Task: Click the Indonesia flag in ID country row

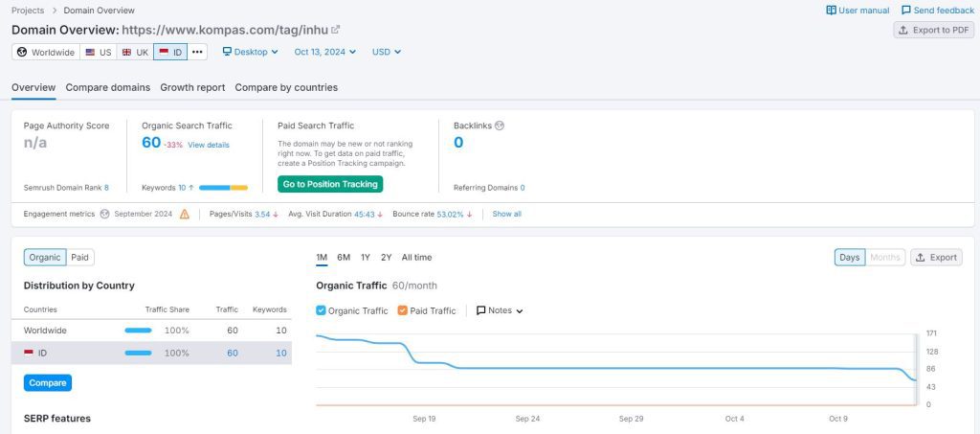Action: click(x=29, y=354)
